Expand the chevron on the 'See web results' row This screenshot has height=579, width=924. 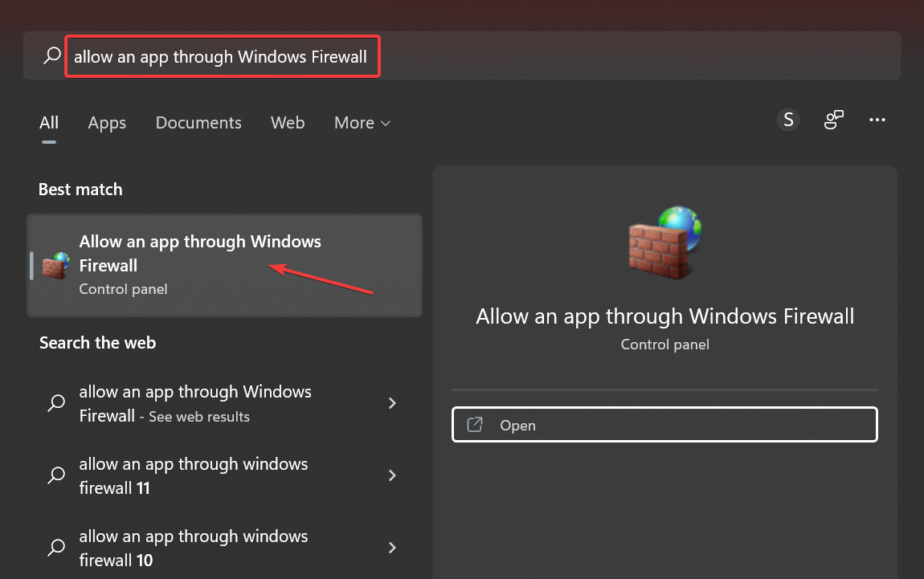(392, 403)
